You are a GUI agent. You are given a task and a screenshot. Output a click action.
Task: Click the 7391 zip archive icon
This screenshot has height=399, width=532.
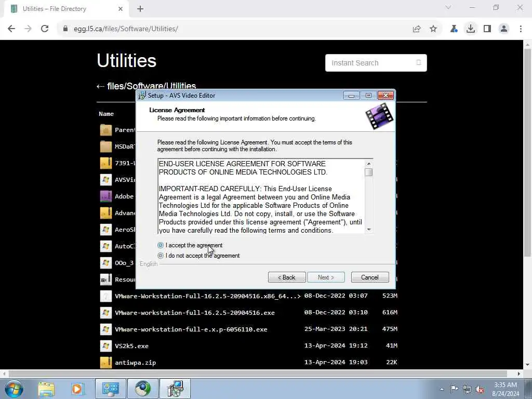[106, 163]
